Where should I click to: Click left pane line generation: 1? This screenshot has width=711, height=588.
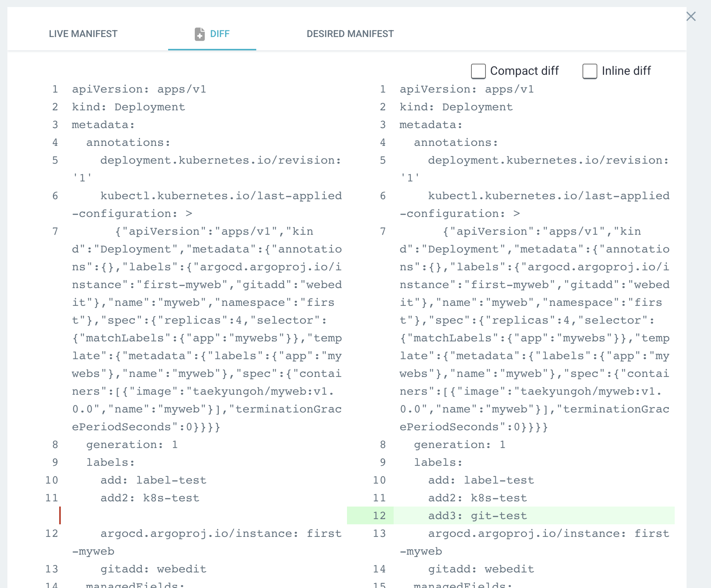(132, 445)
